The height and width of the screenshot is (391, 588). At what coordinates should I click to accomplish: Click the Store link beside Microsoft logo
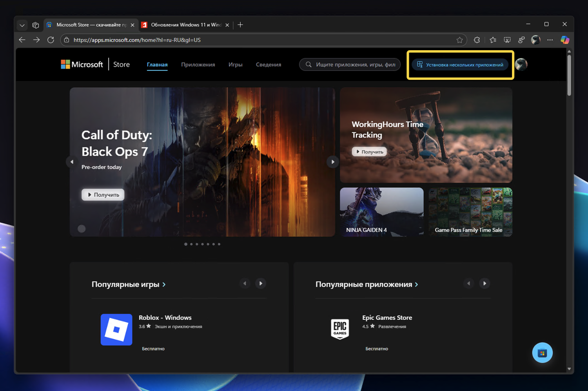click(122, 65)
